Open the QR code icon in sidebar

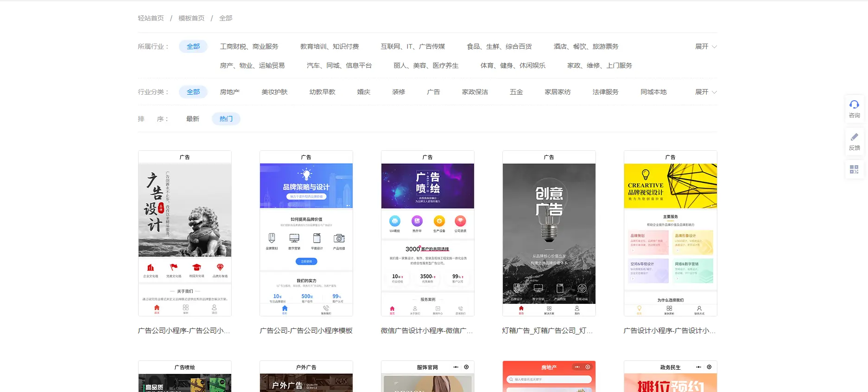coord(854,169)
